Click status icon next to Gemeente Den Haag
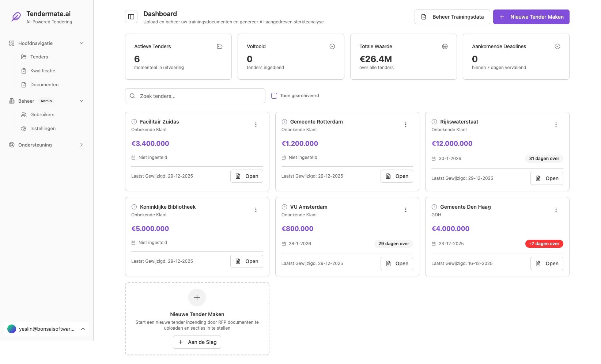 (434, 207)
